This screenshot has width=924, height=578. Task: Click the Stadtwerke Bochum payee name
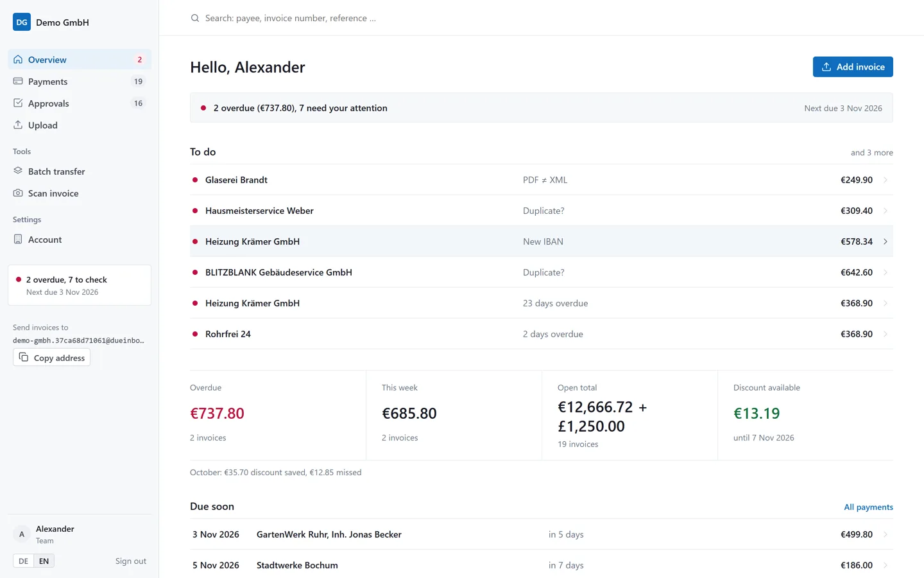click(297, 565)
